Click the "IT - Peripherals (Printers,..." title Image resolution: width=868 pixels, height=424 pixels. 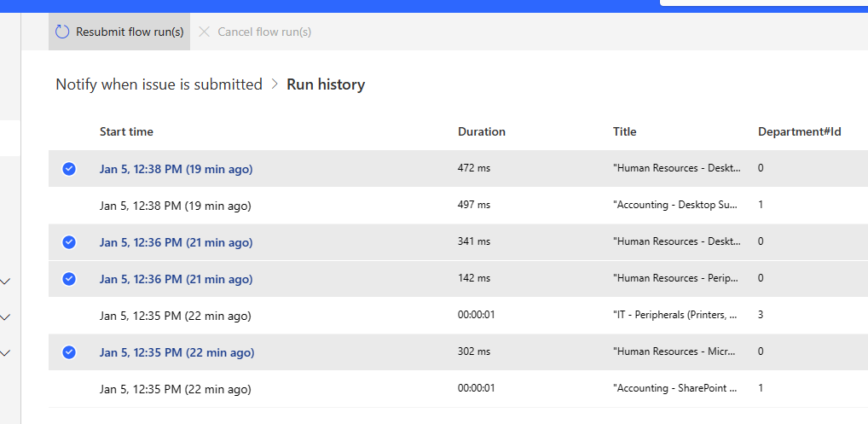(x=675, y=315)
